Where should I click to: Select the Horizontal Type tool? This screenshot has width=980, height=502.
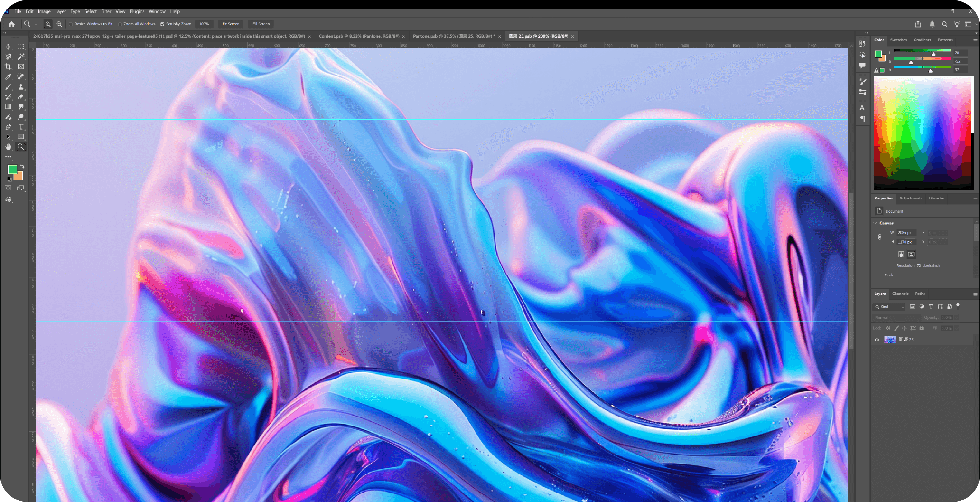pyautogui.click(x=21, y=127)
